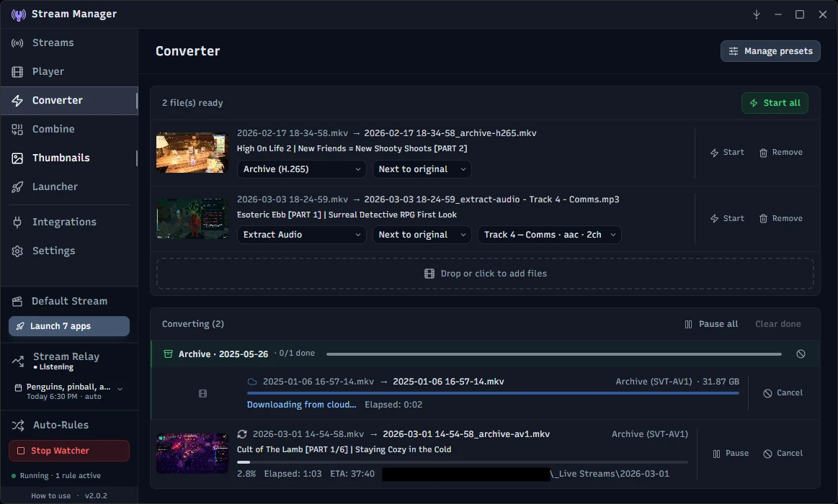Open High On Life output location dropdown

[422, 169]
